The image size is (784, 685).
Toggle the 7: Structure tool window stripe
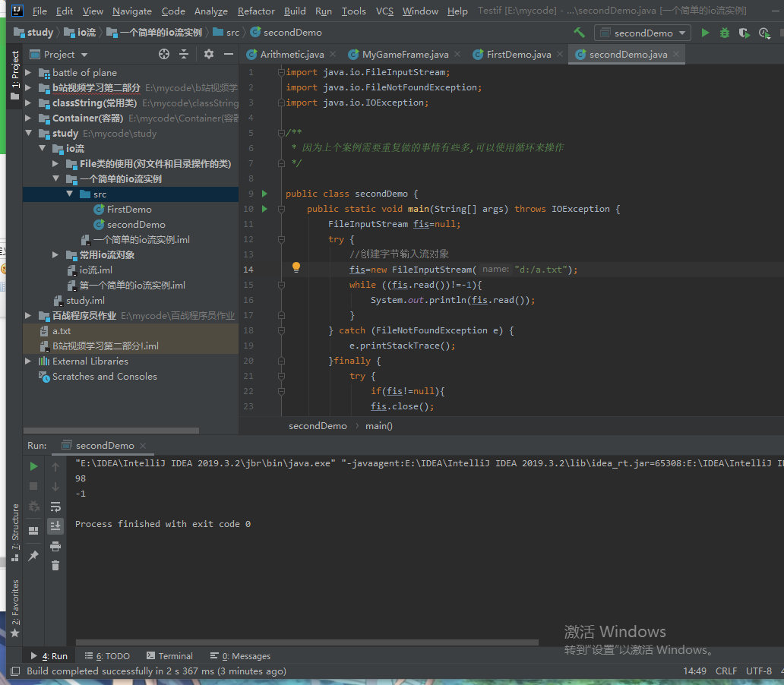15,532
